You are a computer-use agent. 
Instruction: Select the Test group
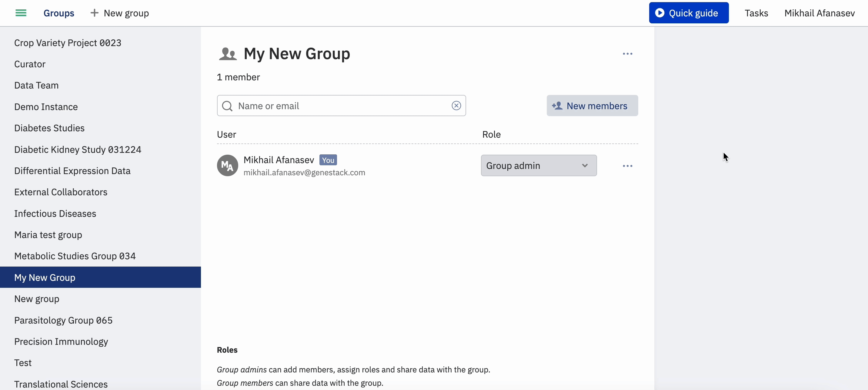pyautogui.click(x=100, y=363)
